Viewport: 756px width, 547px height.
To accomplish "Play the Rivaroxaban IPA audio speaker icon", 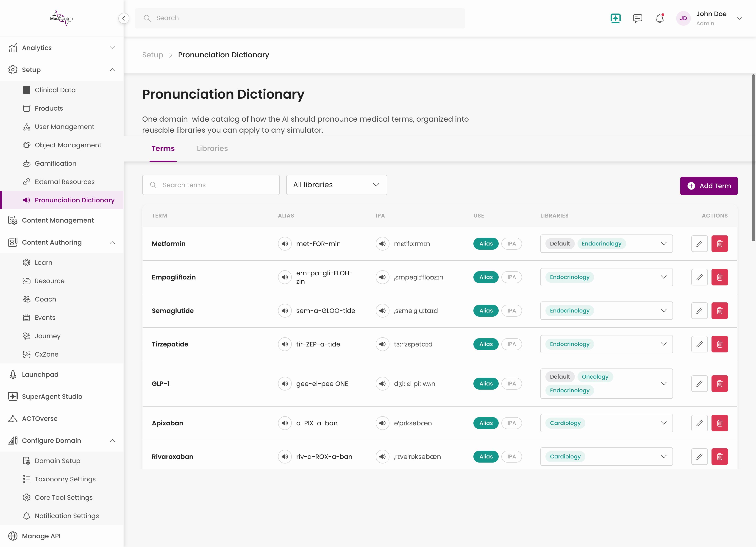I will coord(382,457).
